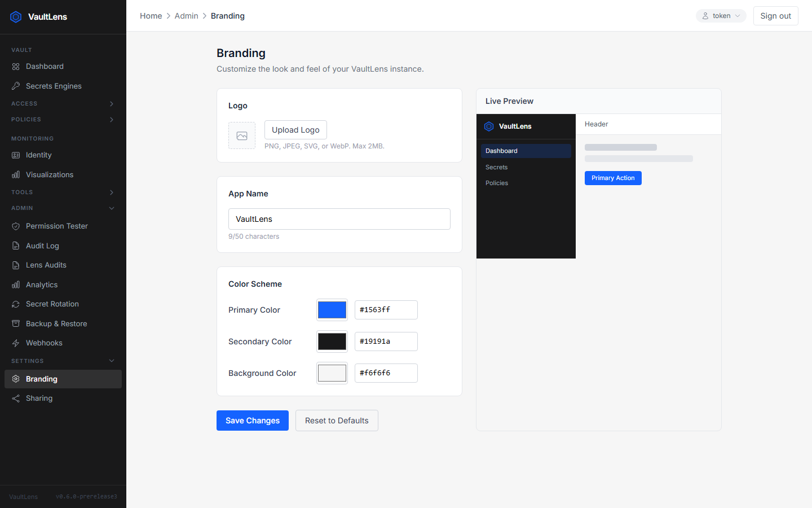This screenshot has width=812, height=508.
Task: Go to Home breadcrumb link
Action: coord(151,16)
